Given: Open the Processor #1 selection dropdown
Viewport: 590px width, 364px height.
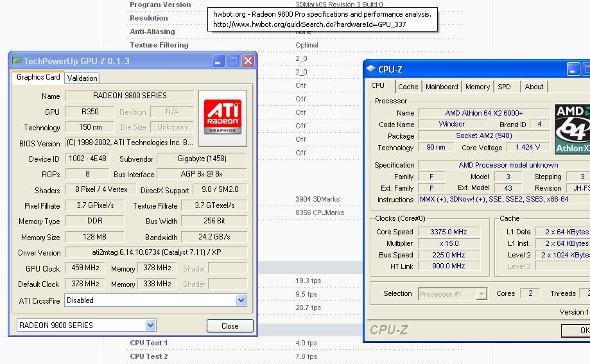Looking at the screenshot, I should point(482,293).
